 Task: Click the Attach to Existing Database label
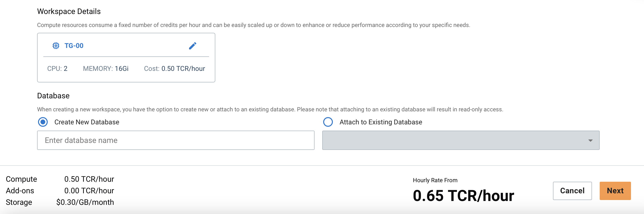(x=381, y=122)
